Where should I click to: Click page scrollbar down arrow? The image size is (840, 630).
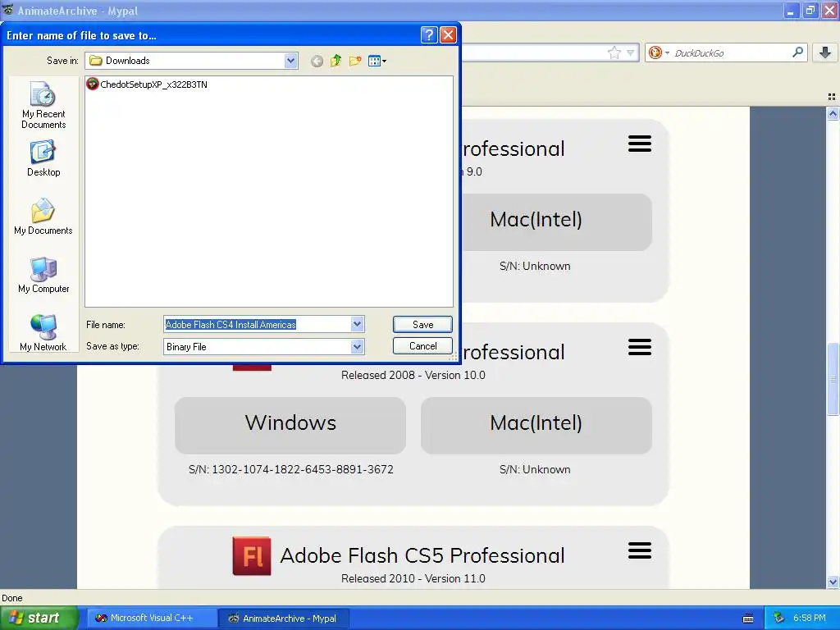pyautogui.click(x=833, y=582)
